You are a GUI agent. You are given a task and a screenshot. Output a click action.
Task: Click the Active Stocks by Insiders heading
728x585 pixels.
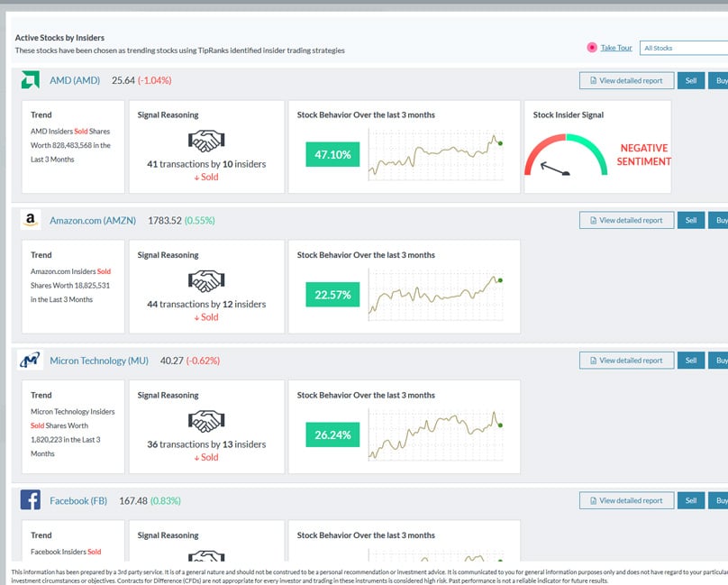pos(59,38)
